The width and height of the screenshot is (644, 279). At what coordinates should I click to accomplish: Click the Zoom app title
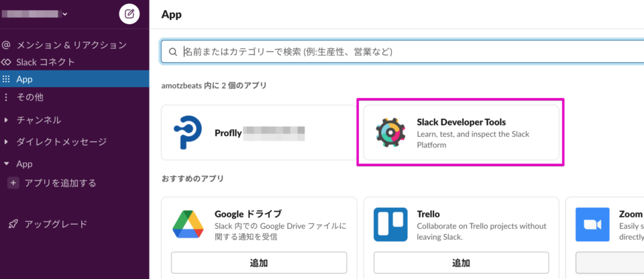point(631,214)
